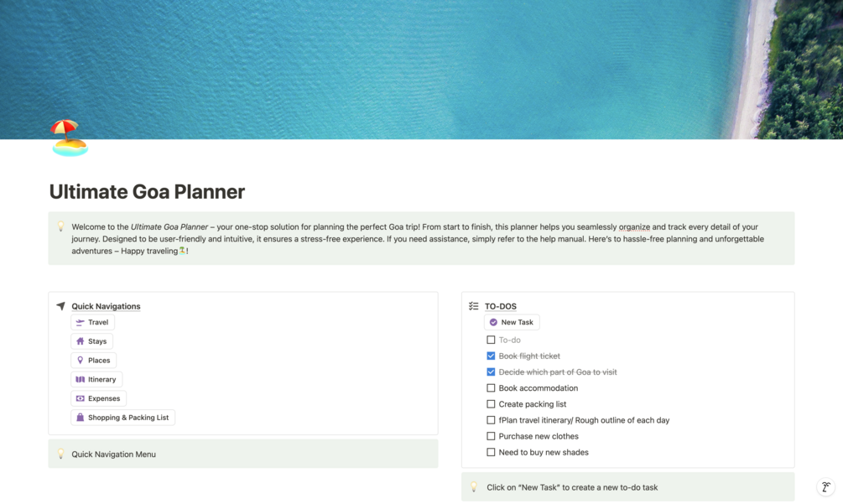This screenshot has height=504, width=843.
Task: Click the navigation arrow beside Quick Navigations
Action: pyautogui.click(x=60, y=306)
